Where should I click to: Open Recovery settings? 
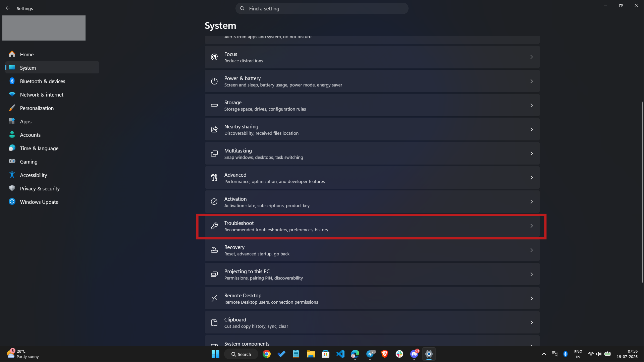coord(372,250)
